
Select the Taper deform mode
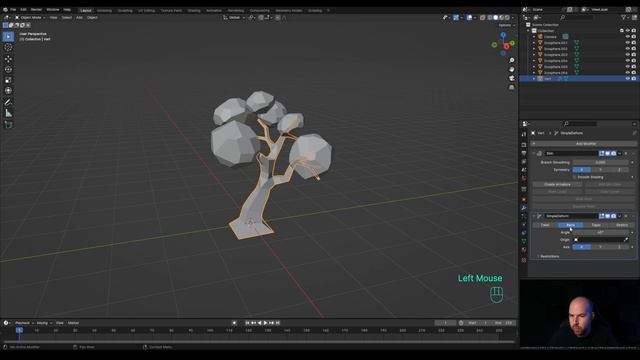(596, 225)
